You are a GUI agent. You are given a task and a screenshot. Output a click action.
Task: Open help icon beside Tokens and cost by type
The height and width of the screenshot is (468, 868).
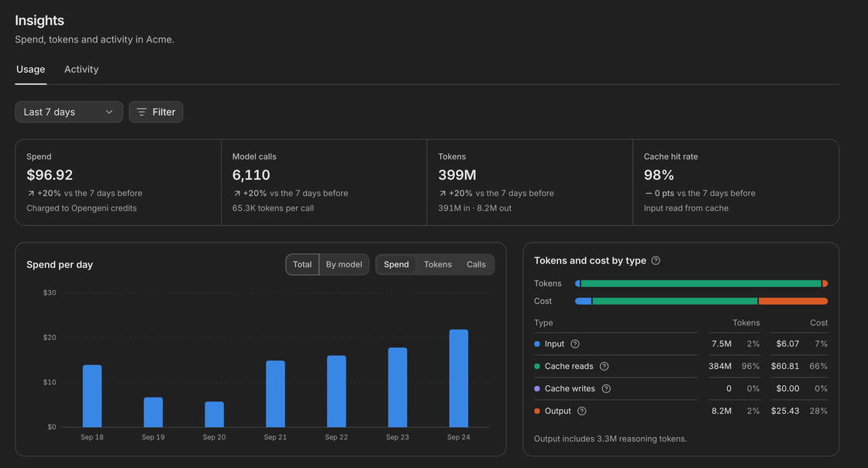point(656,260)
